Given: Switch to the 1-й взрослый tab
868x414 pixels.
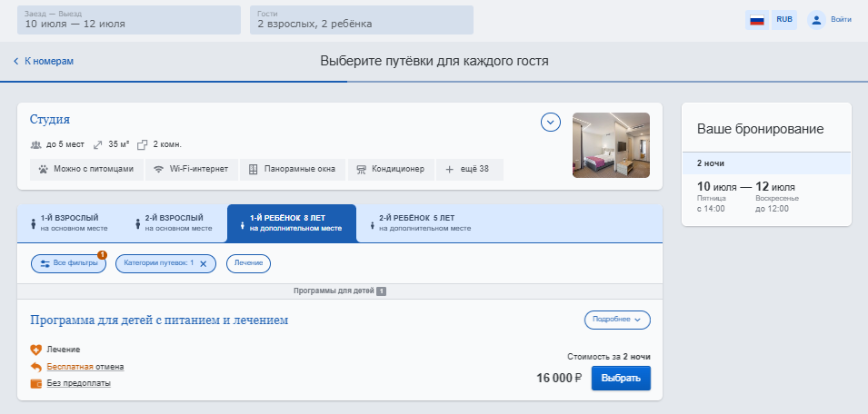Looking at the screenshot, I should click(x=69, y=223).
